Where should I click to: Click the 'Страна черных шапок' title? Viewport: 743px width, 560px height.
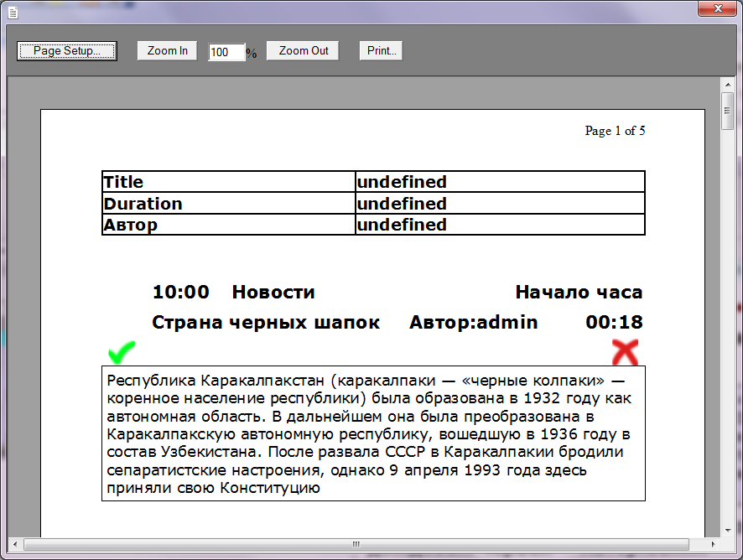(x=265, y=322)
